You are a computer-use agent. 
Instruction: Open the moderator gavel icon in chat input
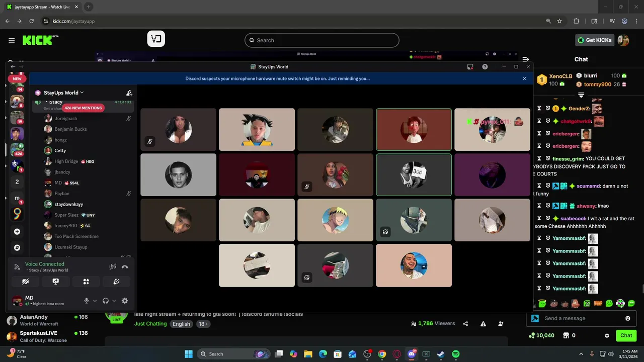(535, 318)
